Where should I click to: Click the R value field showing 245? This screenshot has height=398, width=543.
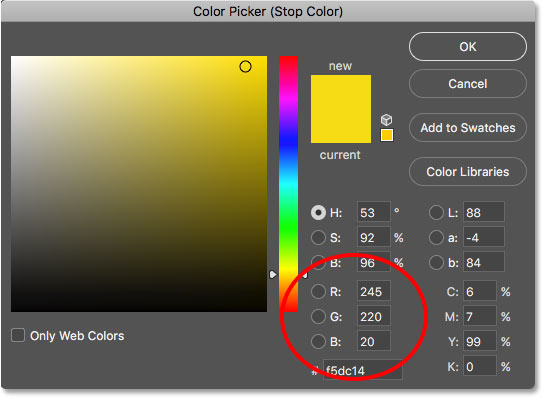(x=374, y=291)
